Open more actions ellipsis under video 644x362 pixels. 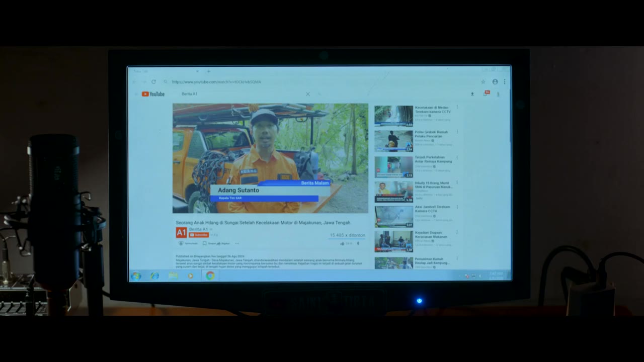237,243
